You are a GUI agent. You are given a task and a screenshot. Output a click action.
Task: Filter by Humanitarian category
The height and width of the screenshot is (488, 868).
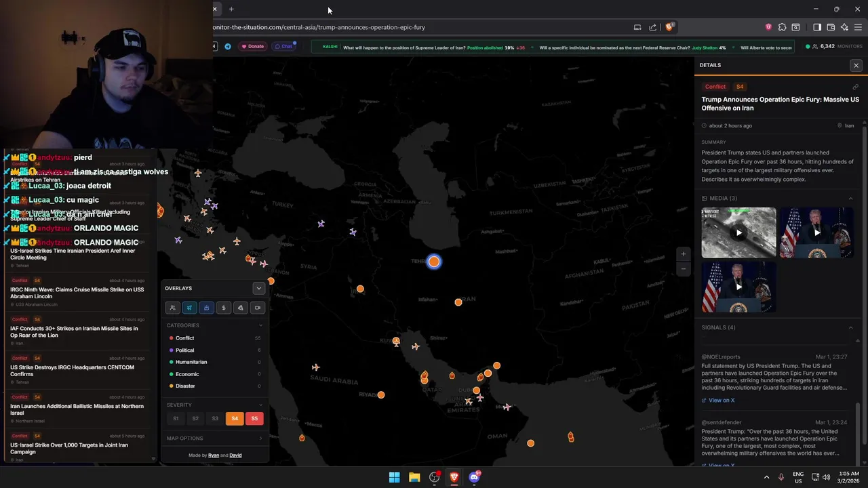214,362
